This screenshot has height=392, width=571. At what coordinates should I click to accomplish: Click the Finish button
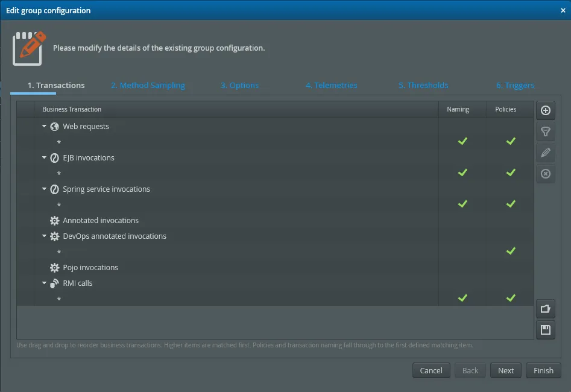pyautogui.click(x=543, y=370)
